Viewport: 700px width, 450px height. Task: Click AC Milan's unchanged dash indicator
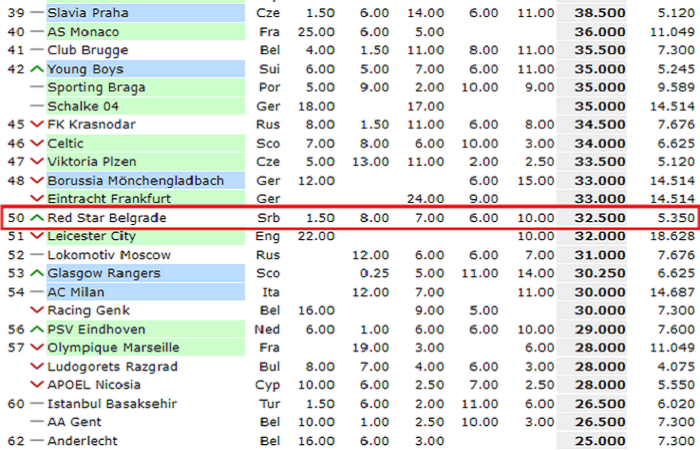[x=37, y=292]
